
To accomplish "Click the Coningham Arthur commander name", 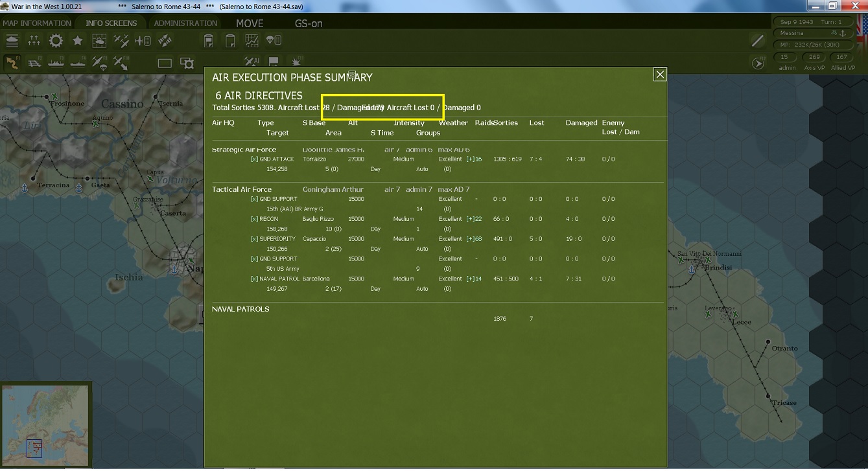I will [x=333, y=189].
